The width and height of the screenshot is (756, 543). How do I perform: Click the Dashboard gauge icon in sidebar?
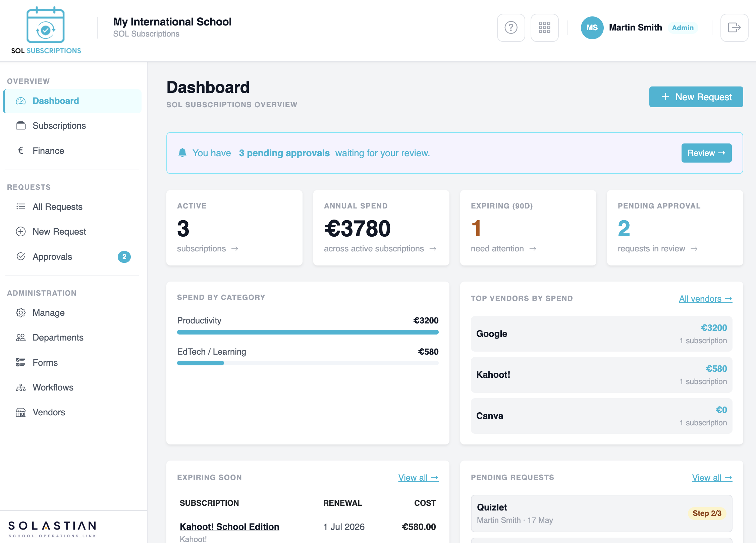pyautogui.click(x=21, y=101)
